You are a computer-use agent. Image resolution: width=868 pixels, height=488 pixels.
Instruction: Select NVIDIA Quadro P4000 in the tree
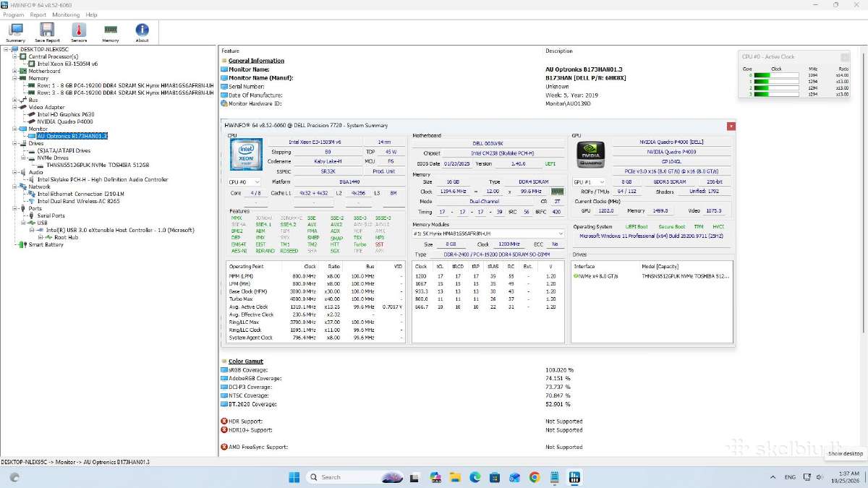tap(66, 121)
